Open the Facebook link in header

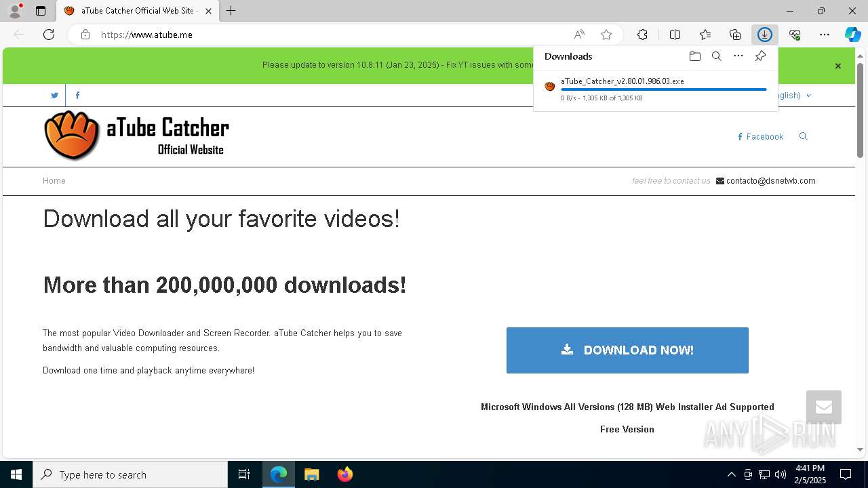[760, 137]
